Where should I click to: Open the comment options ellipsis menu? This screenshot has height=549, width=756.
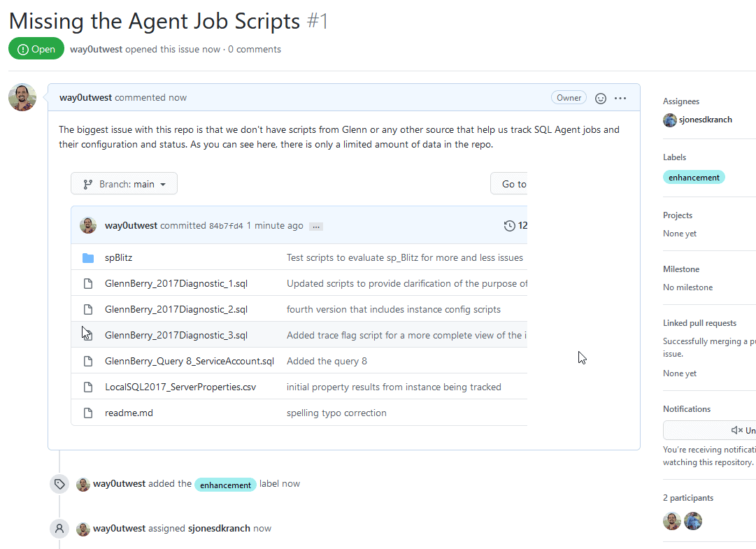point(620,98)
